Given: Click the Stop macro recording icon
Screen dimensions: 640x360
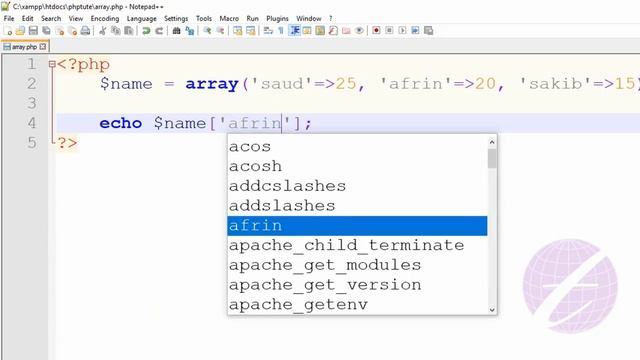Looking at the screenshot, I should (389, 31).
